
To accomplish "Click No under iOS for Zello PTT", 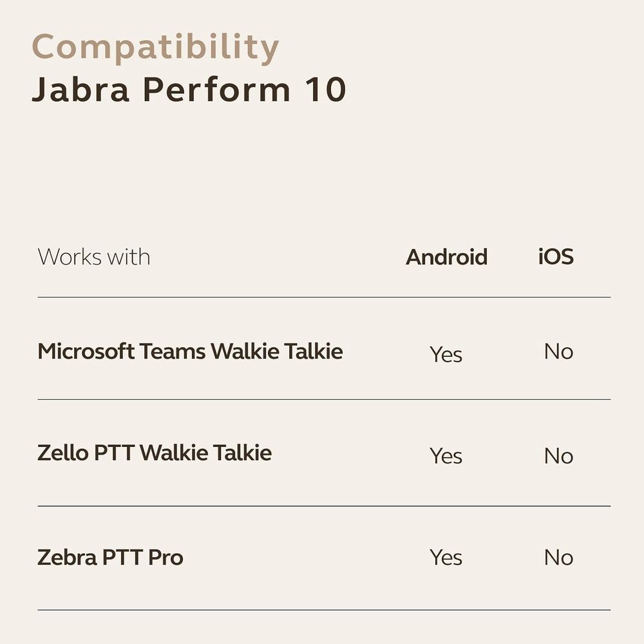I will coord(558,456).
